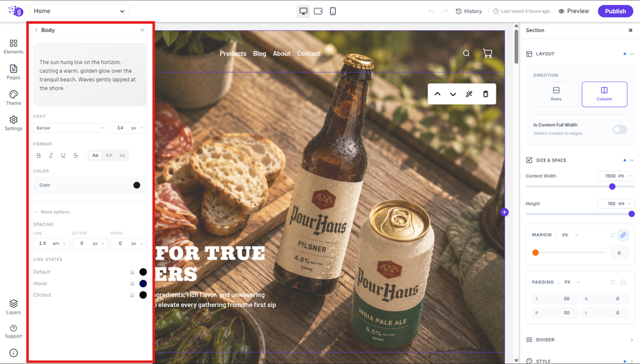Select capitalize Aa text case

click(x=95, y=155)
